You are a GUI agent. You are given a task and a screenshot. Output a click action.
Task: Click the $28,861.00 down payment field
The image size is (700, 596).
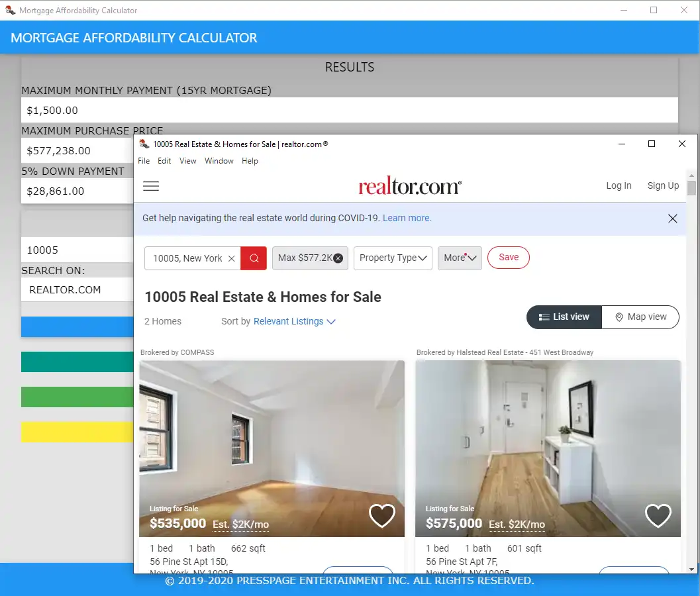[x=77, y=191]
